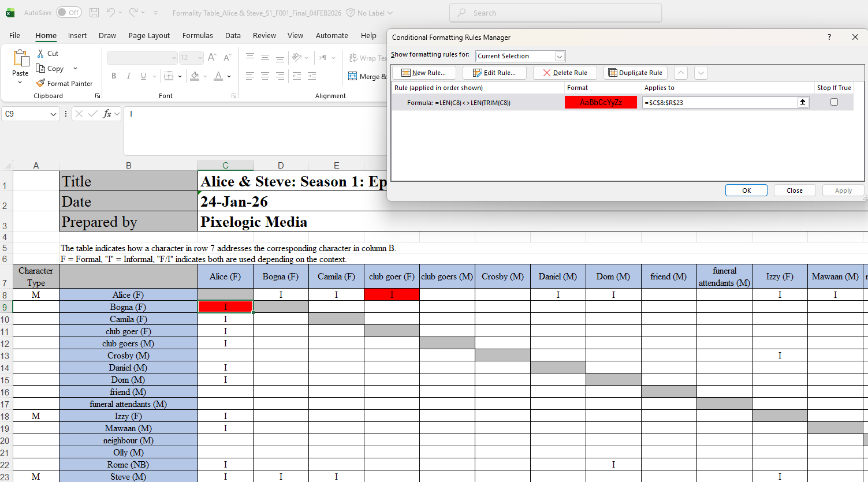Click the Center horizontal alignment icon
The image size is (868, 482).
[265, 76]
